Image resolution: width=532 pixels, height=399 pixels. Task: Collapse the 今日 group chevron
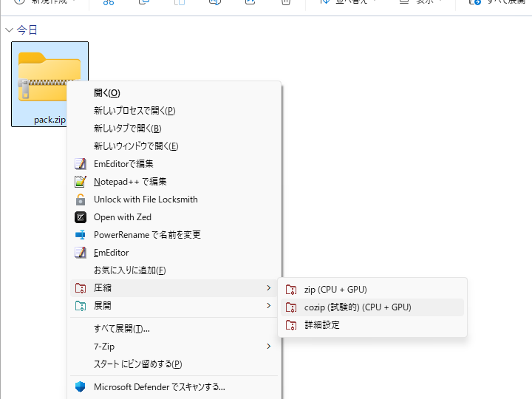(9, 30)
